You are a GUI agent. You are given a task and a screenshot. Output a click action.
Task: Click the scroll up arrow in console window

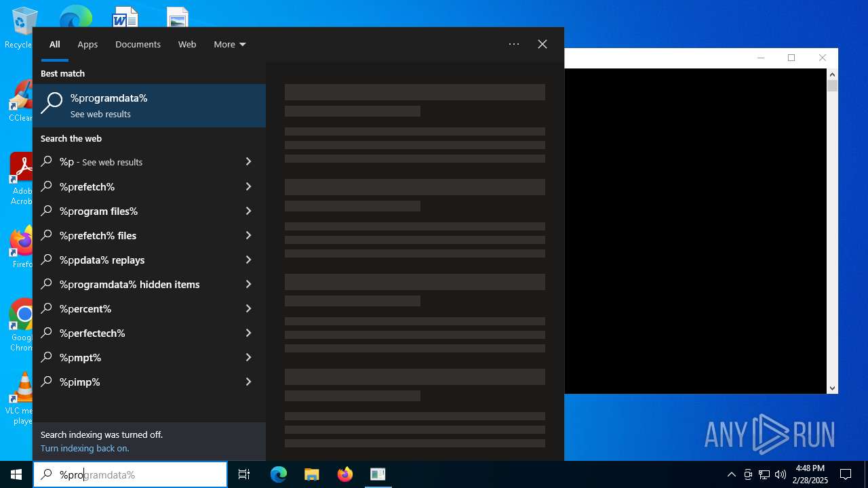tap(833, 74)
